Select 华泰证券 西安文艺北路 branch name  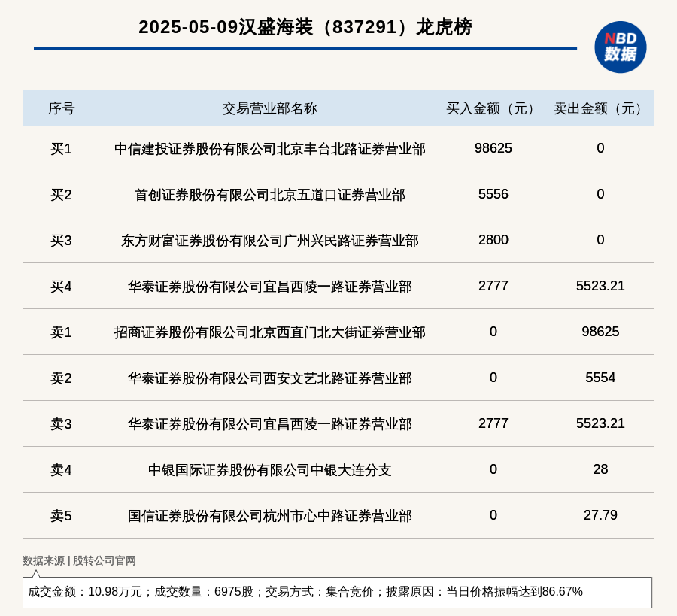click(x=270, y=378)
